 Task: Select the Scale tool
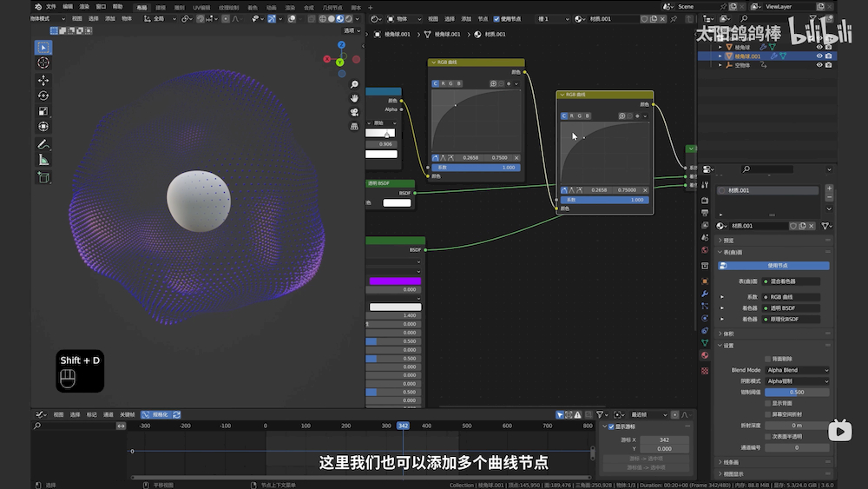[x=43, y=111]
